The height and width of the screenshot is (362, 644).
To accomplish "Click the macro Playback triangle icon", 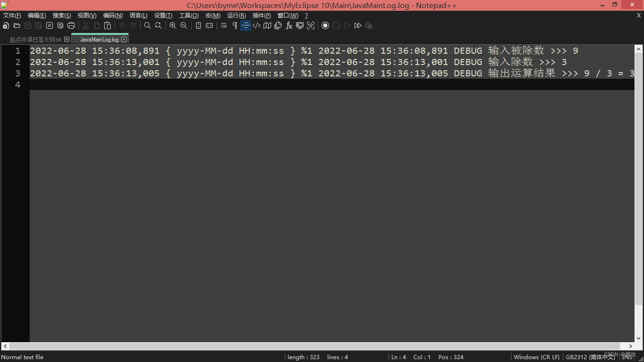I will tap(347, 25).
